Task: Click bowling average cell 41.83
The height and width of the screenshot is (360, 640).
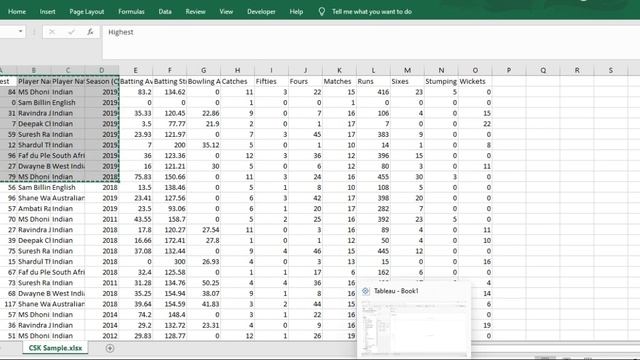Action: [x=203, y=304]
